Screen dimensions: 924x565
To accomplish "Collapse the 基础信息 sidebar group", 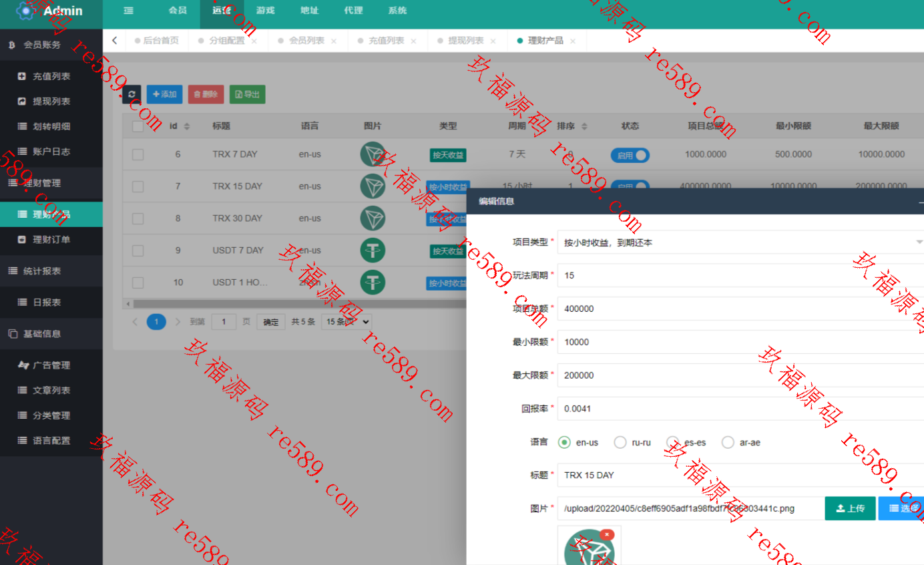I will (51, 334).
